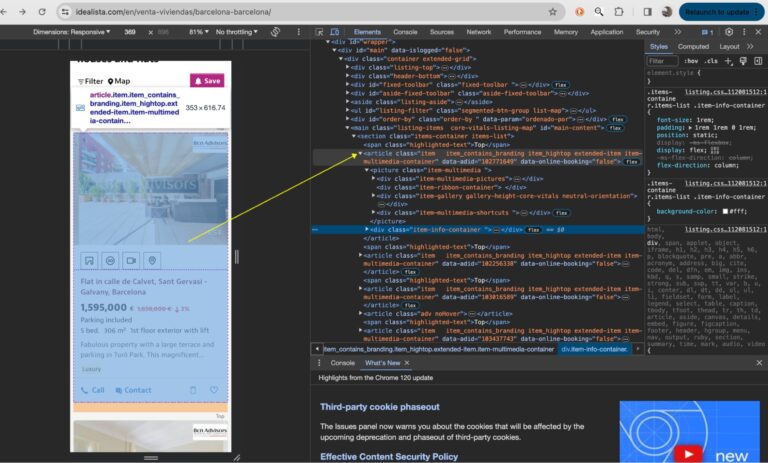Click the viewport width field 369
Image resolution: width=768 pixels, height=463 pixels.
coord(130,32)
